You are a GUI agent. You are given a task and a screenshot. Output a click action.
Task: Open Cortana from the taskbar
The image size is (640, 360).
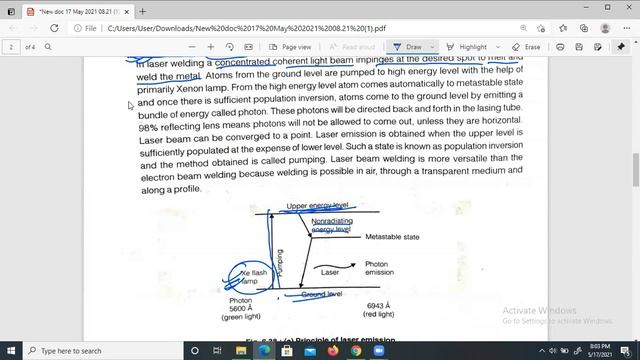(195, 351)
